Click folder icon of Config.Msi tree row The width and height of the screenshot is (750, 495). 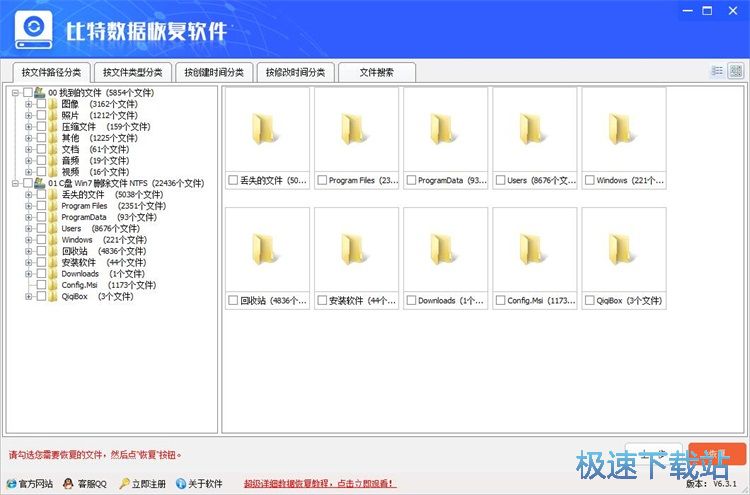point(53,285)
